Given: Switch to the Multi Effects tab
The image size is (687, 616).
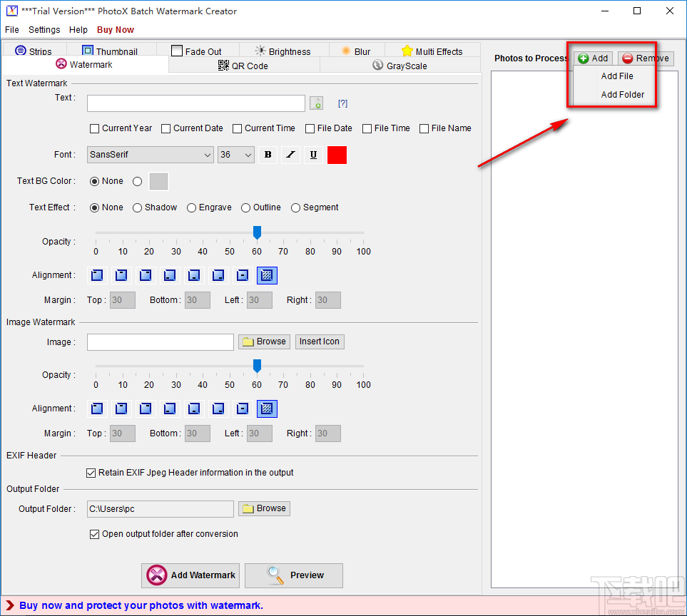Looking at the screenshot, I should click(432, 51).
